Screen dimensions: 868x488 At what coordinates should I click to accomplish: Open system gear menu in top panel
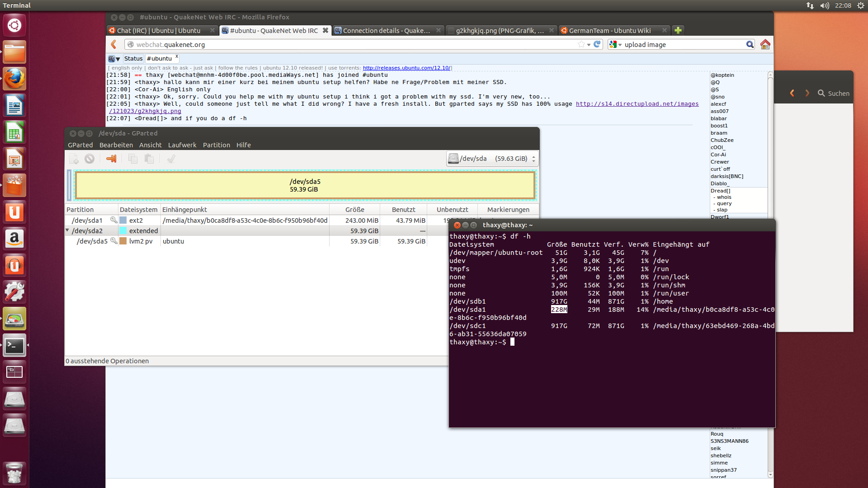pyautogui.click(x=860, y=5)
